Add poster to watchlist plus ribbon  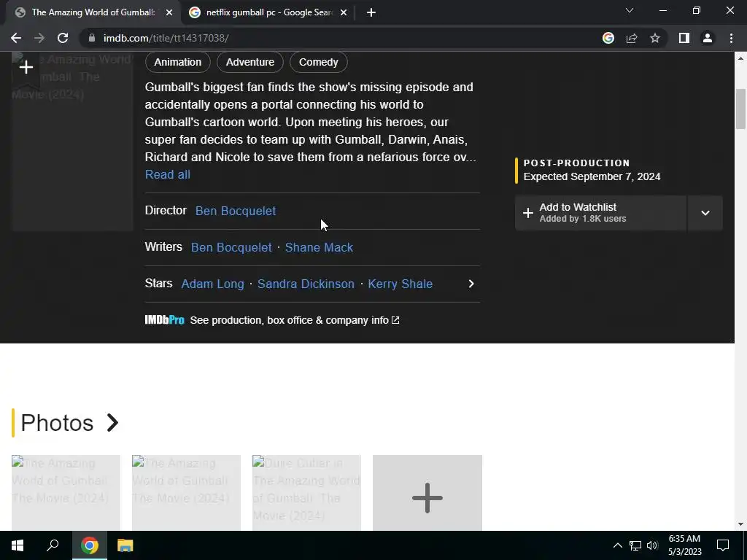pyautogui.click(x=26, y=68)
